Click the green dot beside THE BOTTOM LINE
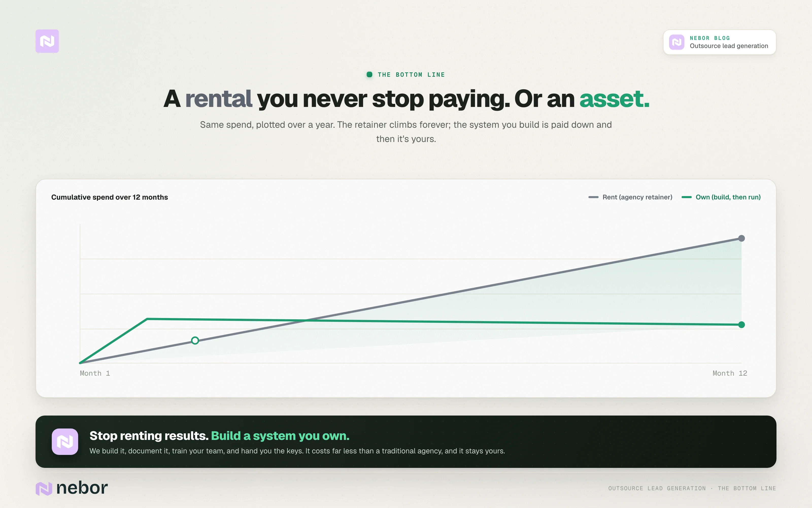 pyautogui.click(x=369, y=75)
